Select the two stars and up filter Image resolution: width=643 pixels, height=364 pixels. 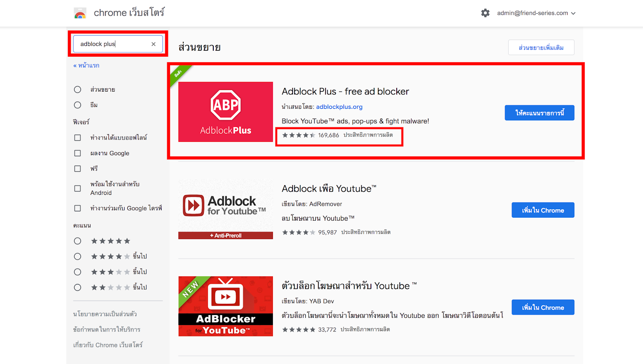click(78, 287)
